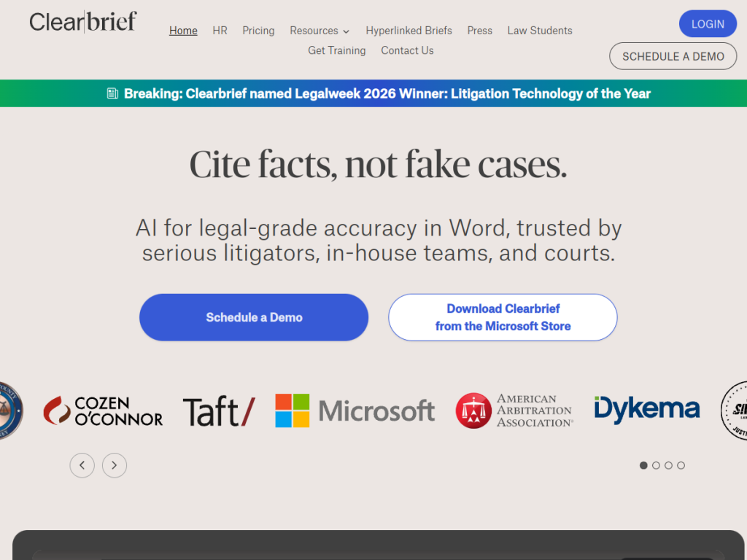This screenshot has width=747, height=560.
Task: Advance to the next logo slide
Action: 115,465
